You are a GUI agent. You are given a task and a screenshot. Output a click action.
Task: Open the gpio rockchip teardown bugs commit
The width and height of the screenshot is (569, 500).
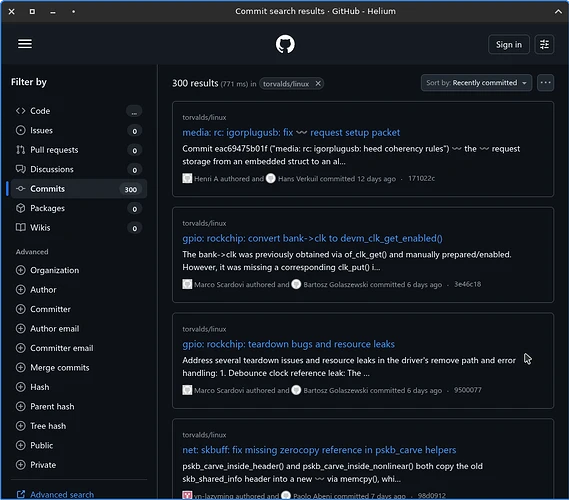click(x=288, y=344)
